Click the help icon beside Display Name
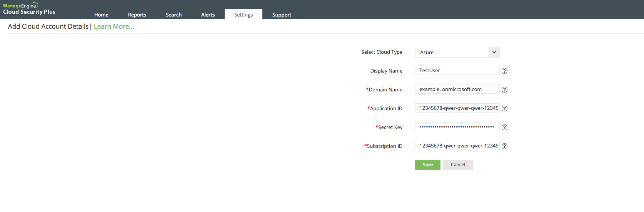Screen dimensions: 644x212 (504, 71)
